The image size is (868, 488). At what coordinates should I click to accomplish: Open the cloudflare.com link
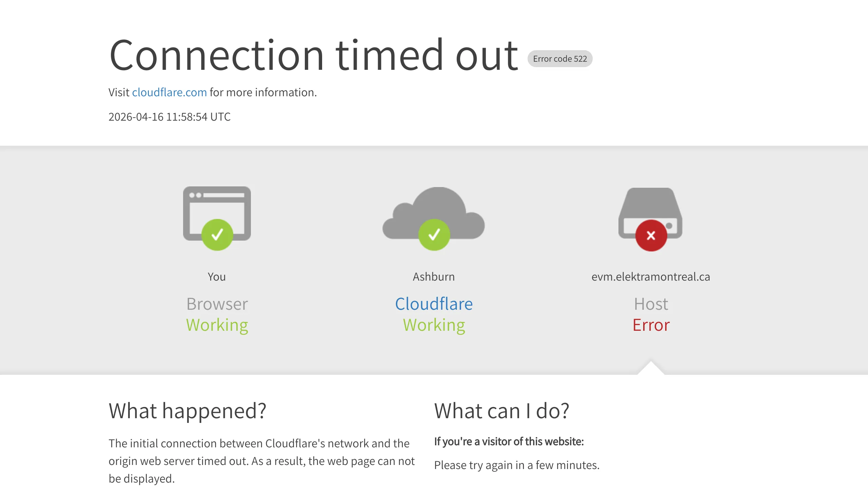169,92
